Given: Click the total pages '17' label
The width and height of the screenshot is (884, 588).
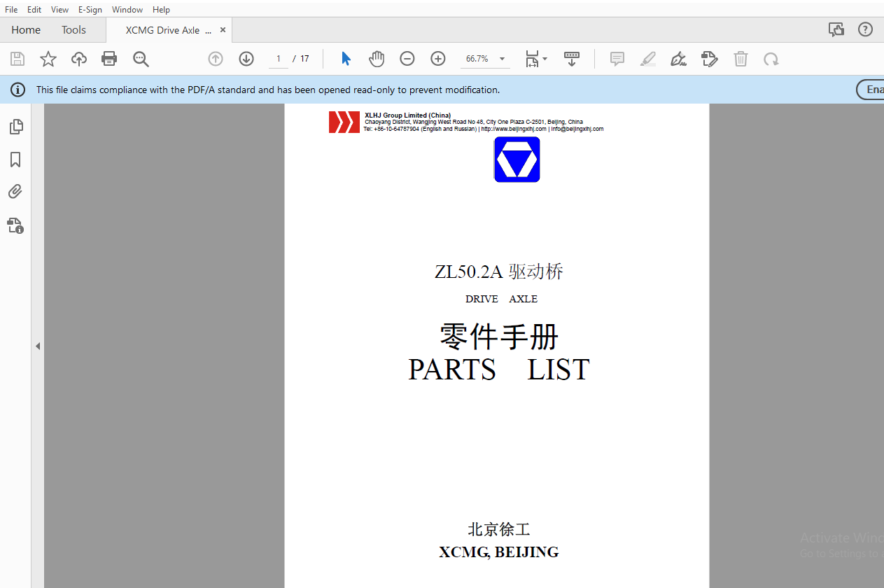Looking at the screenshot, I should [x=304, y=59].
